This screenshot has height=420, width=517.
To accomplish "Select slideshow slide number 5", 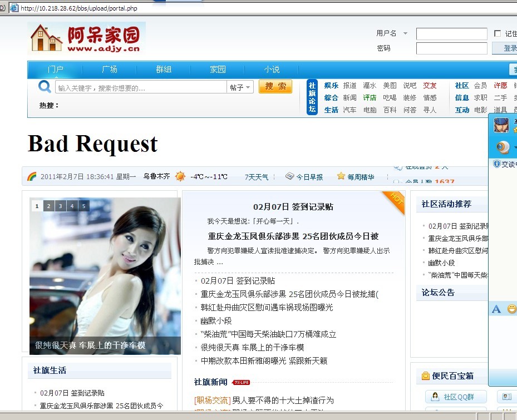I will [83, 206].
